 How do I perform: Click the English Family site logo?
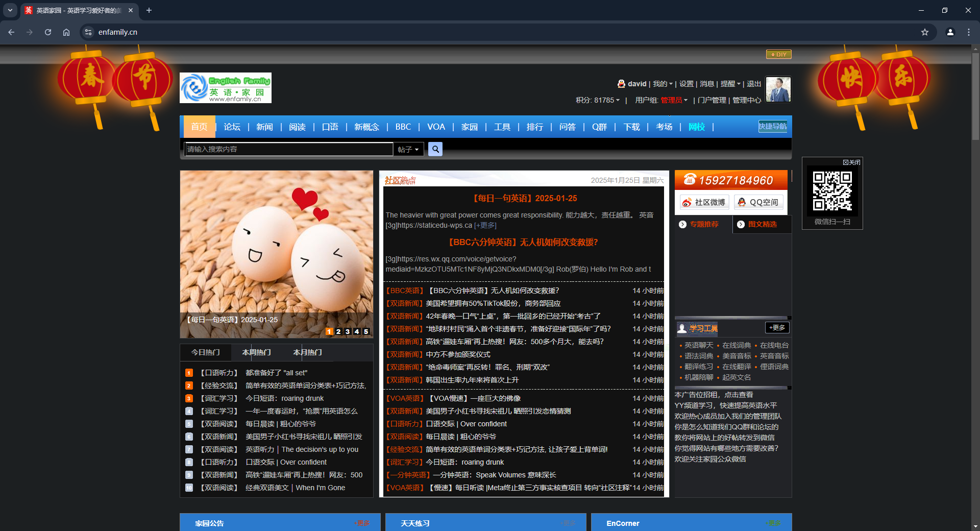click(x=225, y=88)
